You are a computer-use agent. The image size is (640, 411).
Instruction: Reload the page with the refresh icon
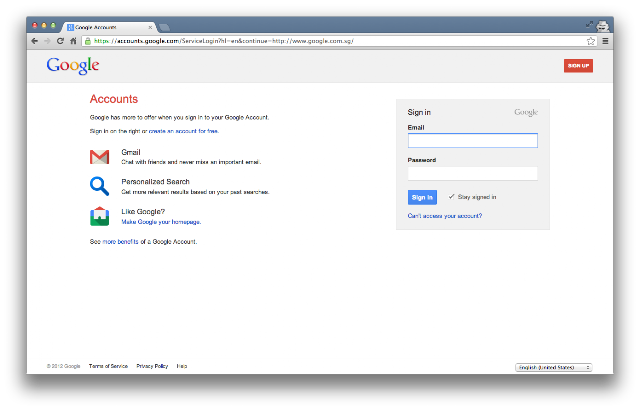tap(60, 41)
